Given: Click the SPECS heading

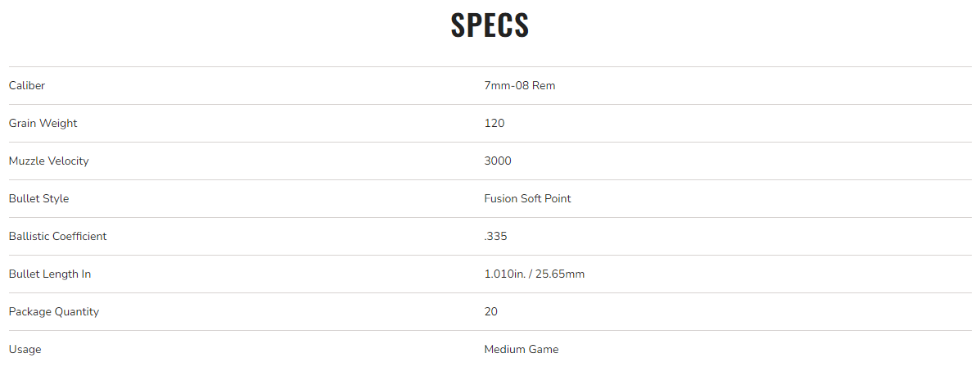Looking at the screenshot, I should pos(490,25).
